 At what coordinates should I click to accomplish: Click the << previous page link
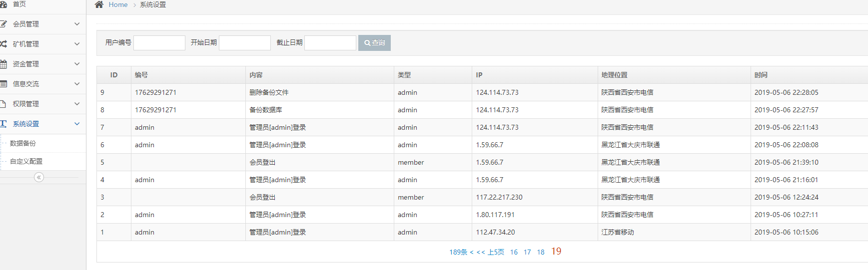pyautogui.click(x=481, y=252)
